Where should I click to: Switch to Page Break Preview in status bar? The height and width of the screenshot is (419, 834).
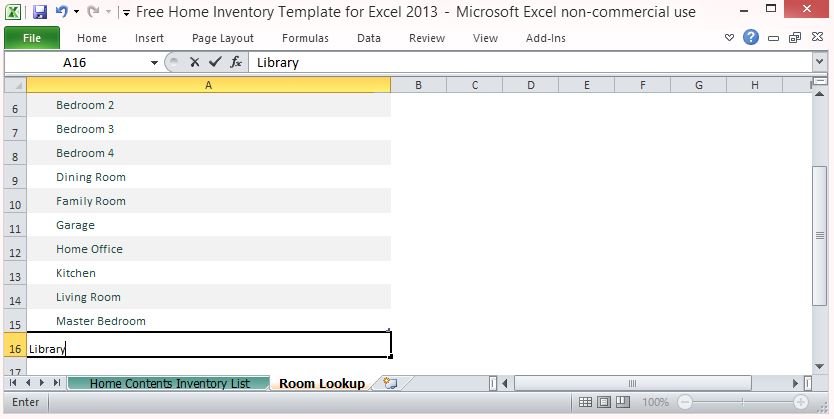[x=623, y=402]
